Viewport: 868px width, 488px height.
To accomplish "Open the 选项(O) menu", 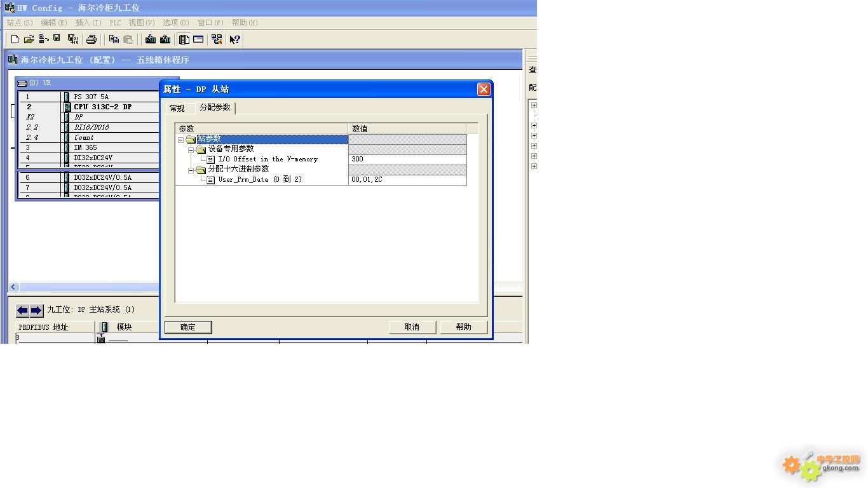I will tap(176, 22).
